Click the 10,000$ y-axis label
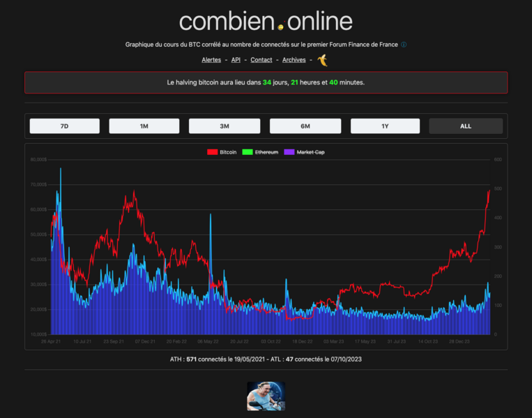The image size is (532, 418). [x=38, y=334]
